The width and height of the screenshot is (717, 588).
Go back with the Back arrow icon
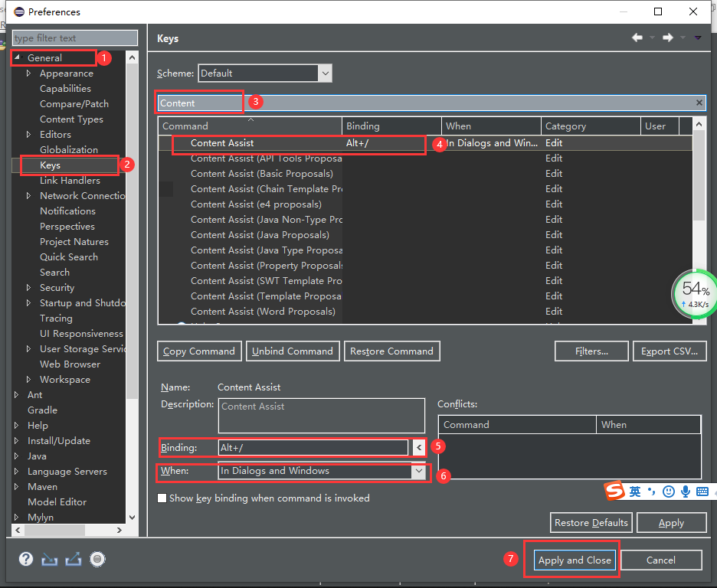point(637,38)
